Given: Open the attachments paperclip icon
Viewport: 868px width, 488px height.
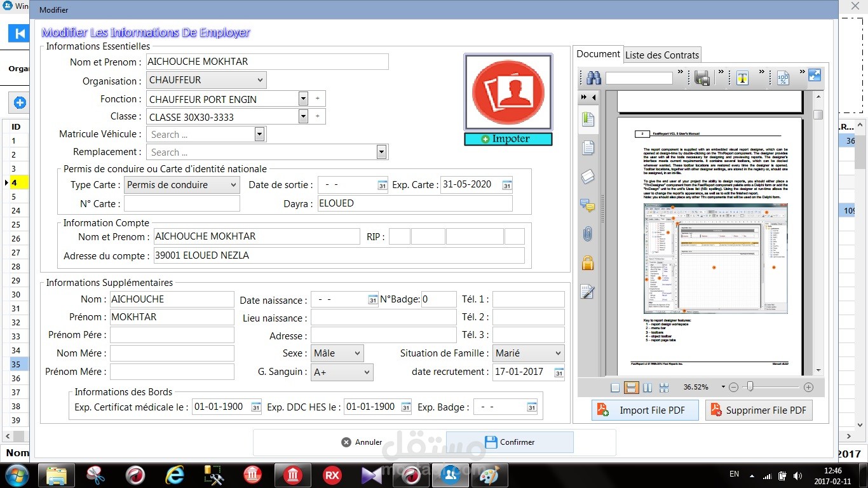Looking at the screenshot, I should pos(588,233).
